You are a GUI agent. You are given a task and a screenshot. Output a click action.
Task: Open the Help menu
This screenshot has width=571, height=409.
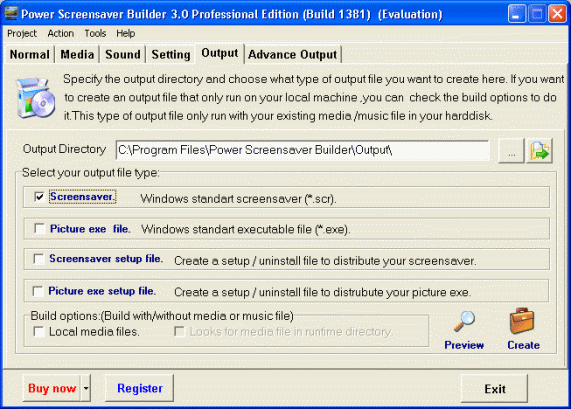(126, 34)
